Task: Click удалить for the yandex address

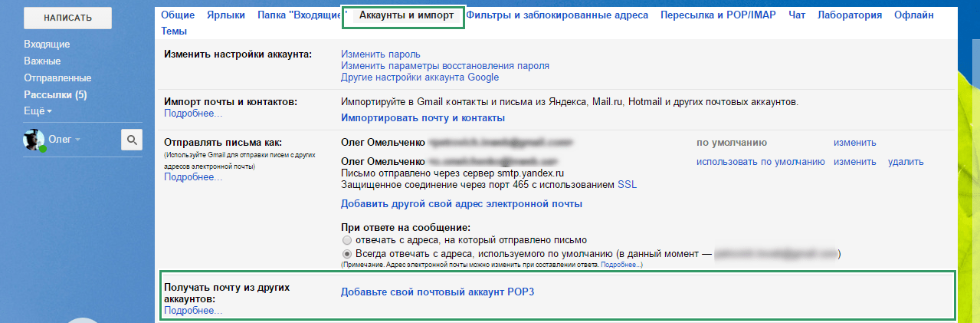Action: [906, 162]
